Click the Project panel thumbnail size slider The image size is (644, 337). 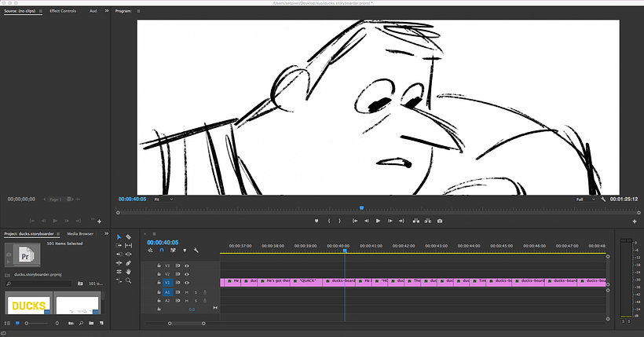click(x=35, y=323)
